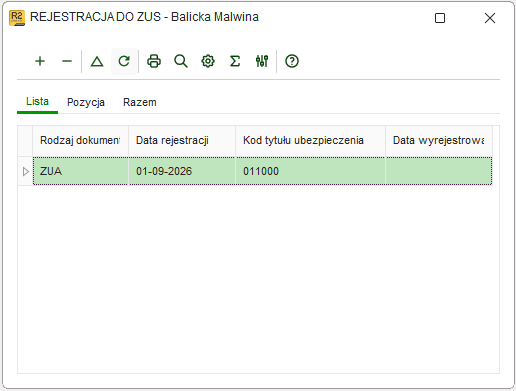
Task: Remove record using the minus icon
Action: (67, 61)
